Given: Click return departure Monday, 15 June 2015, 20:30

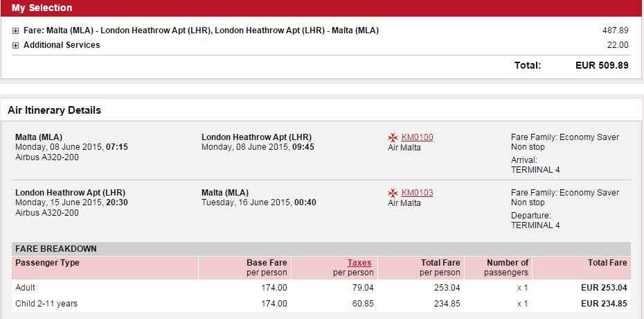Looking at the screenshot, I should pos(71,202).
